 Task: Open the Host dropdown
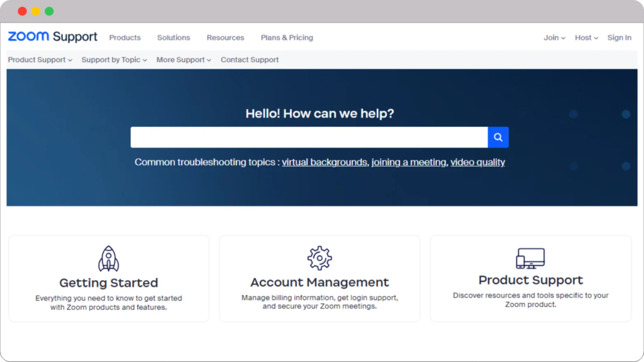[x=586, y=38]
